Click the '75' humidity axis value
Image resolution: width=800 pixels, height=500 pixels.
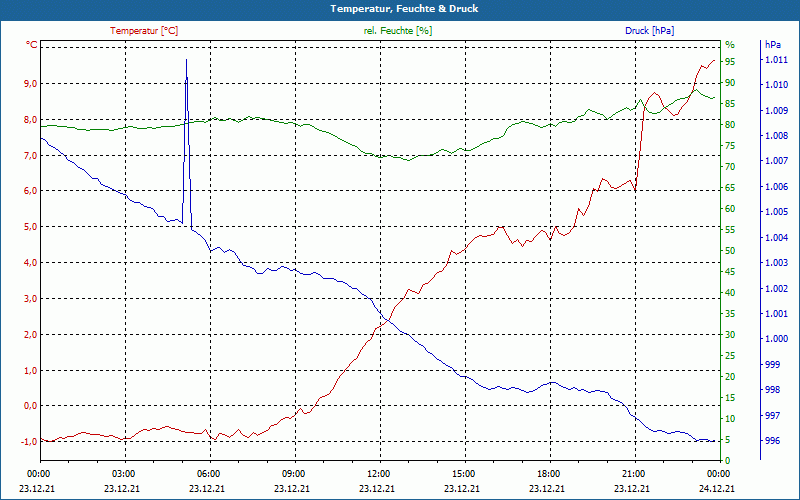click(x=730, y=146)
